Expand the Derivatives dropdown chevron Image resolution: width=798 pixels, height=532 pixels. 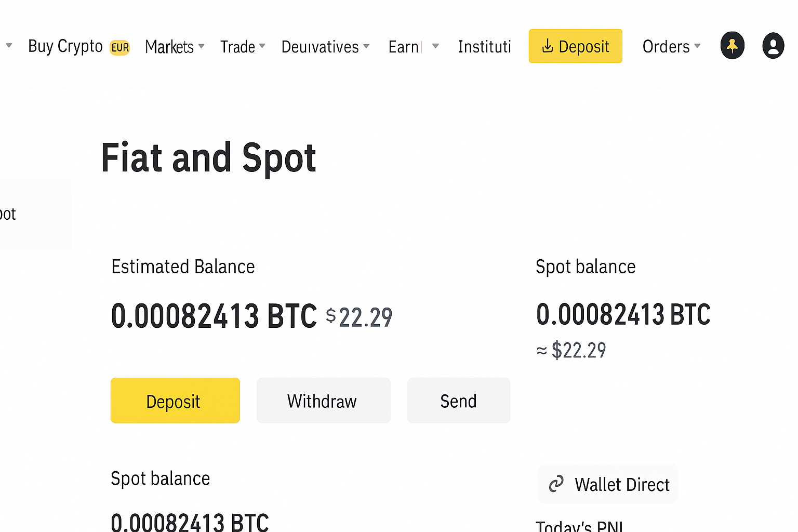pyautogui.click(x=367, y=47)
